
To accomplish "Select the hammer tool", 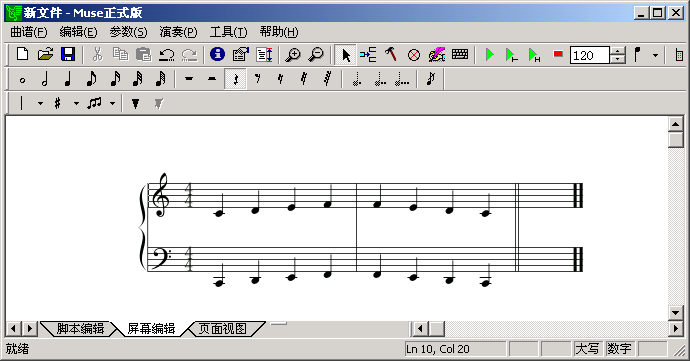I will [x=391, y=55].
